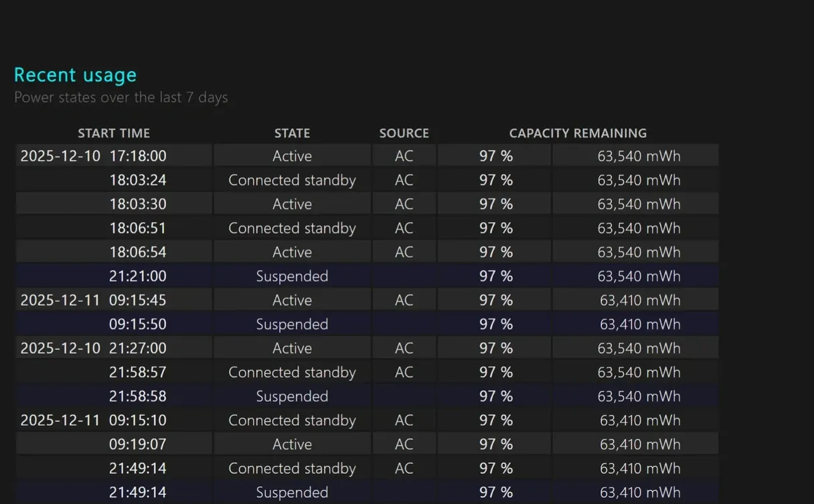
Task: Click 63,410 mWh in the 09:15:50 row
Action: [x=639, y=325]
